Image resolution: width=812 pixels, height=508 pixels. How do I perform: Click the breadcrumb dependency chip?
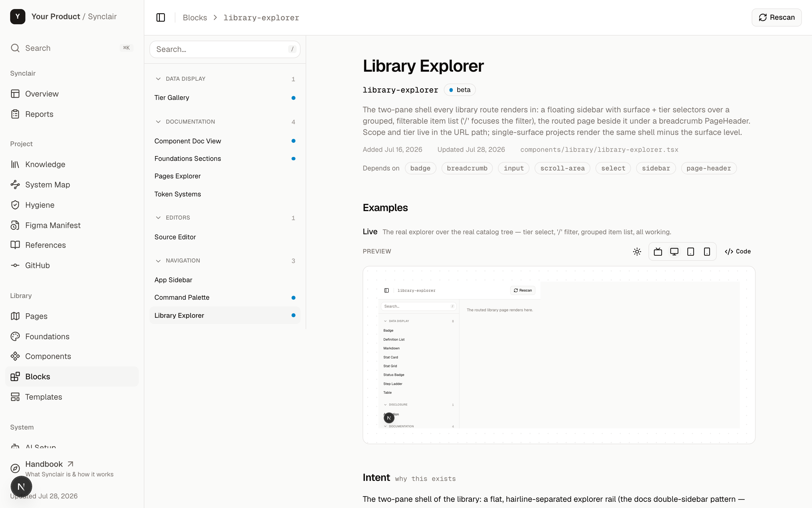point(467,168)
